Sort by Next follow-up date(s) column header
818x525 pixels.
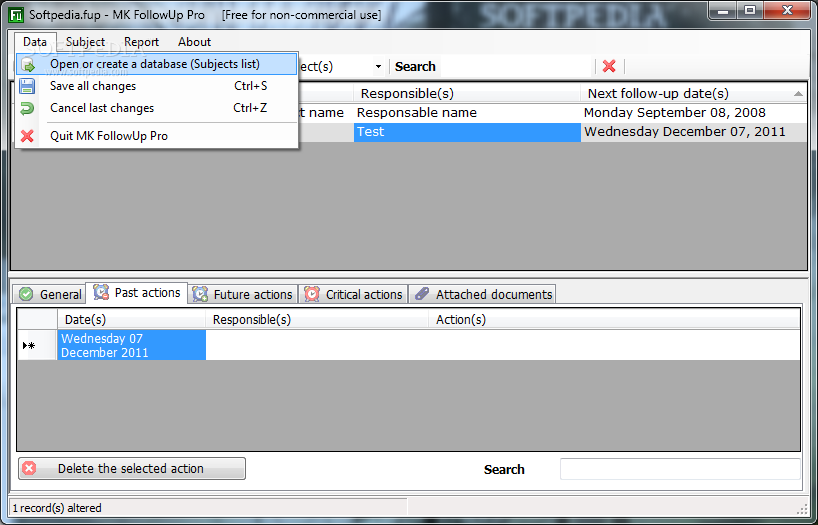[693, 93]
